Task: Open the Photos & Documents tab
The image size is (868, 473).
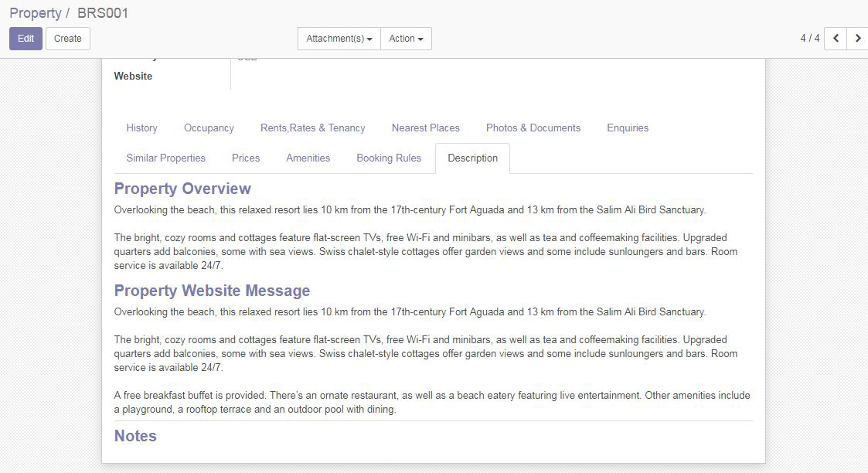Action: (x=533, y=128)
